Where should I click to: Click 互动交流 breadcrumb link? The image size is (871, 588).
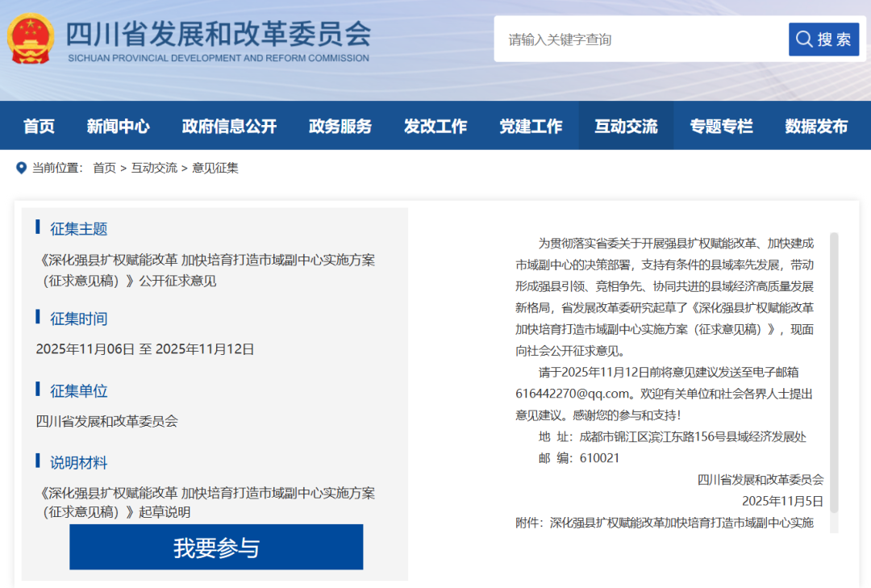pos(154,168)
